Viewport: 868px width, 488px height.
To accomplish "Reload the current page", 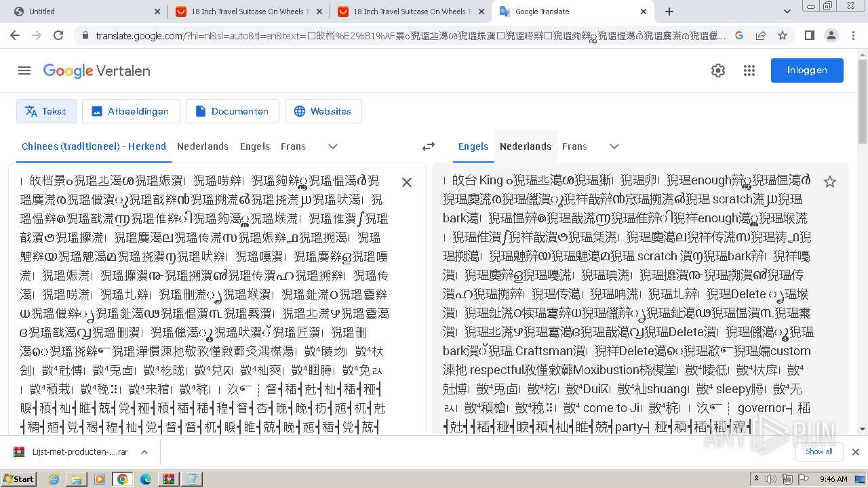I will click(58, 35).
